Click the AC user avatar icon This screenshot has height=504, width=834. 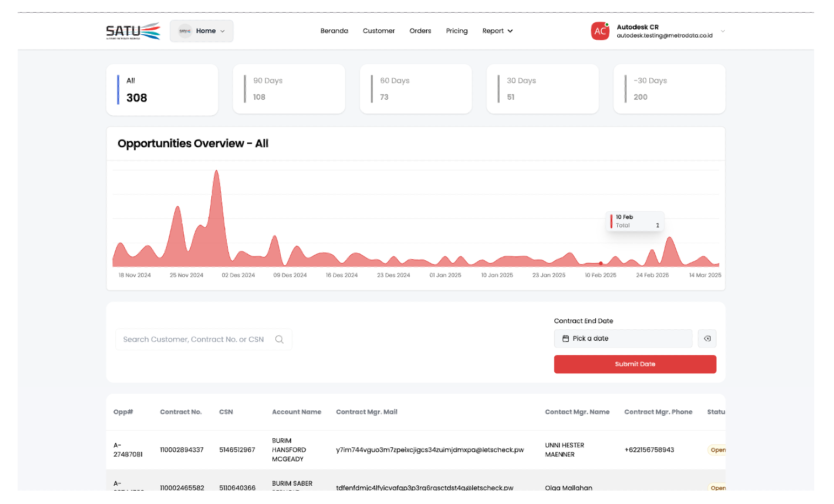click(x=600, y=31)
